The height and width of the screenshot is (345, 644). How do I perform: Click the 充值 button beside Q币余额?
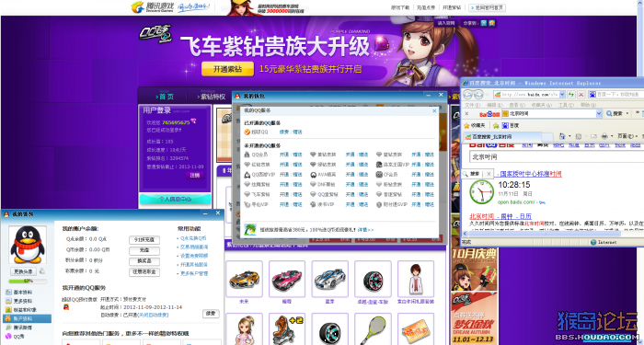click(144, 250)
